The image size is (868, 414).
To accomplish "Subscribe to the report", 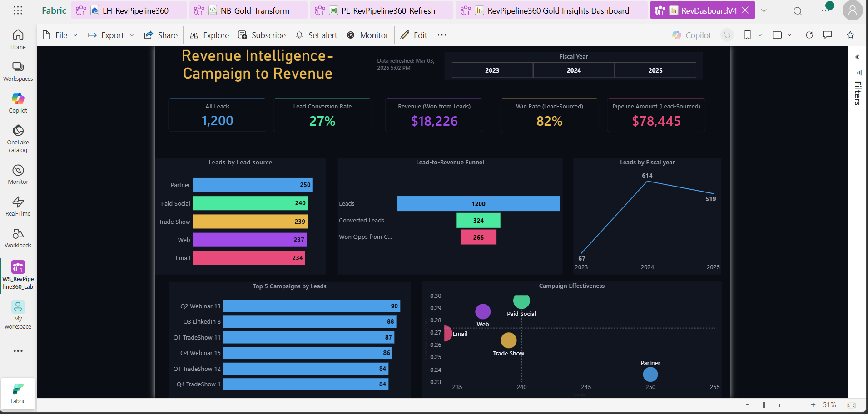I will click(x=262, y=35).
